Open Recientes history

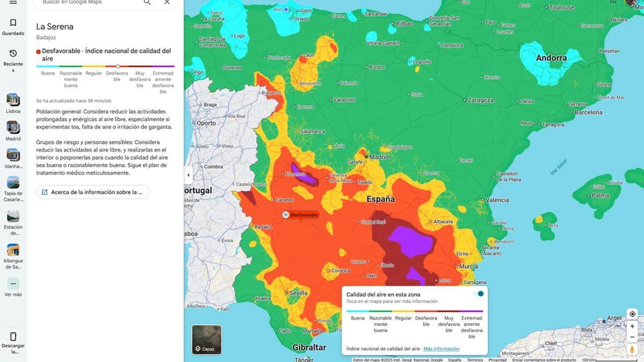coord(13,61)
